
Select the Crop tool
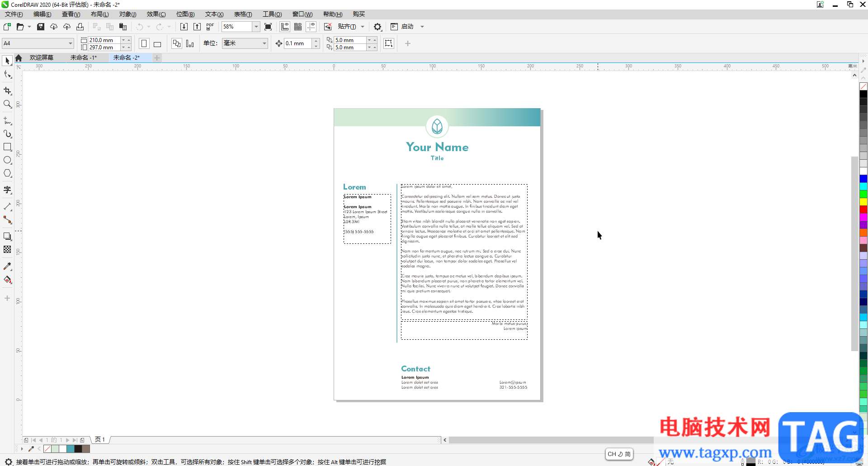7,91
